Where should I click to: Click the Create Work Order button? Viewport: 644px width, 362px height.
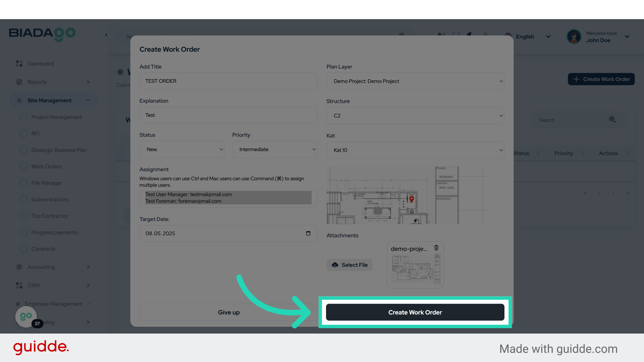415,312
